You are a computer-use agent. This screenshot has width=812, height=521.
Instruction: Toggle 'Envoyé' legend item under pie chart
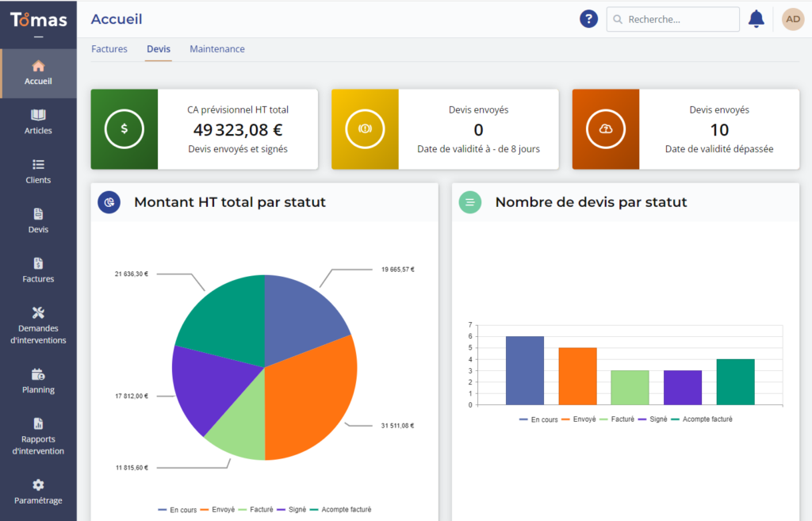pyautogui.click(x=222, y=510)
